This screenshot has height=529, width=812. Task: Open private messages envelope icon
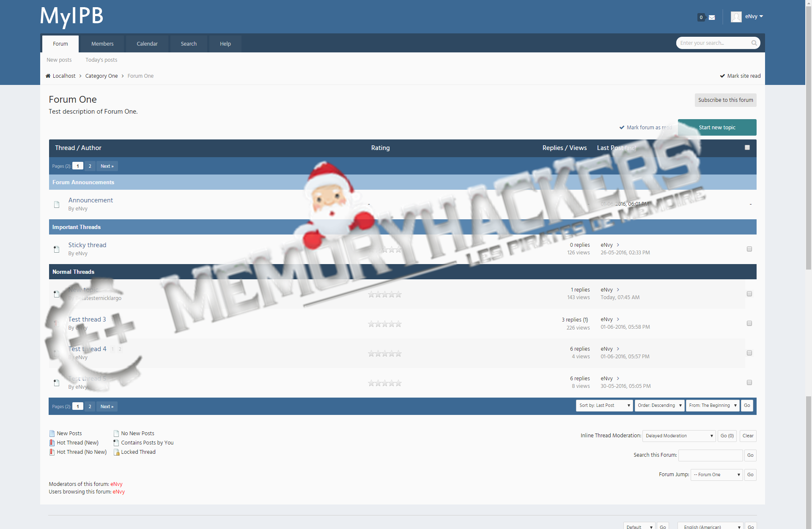tap(712, 18)
